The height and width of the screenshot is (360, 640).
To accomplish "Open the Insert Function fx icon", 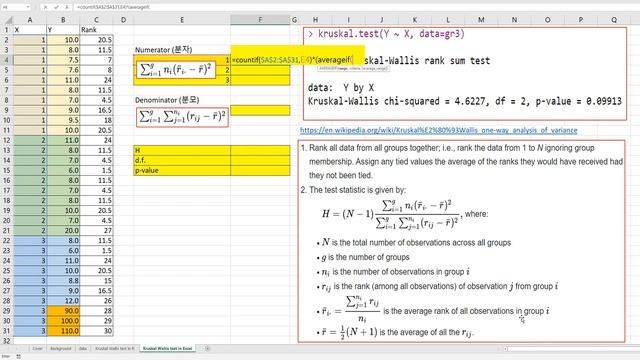I will (67, 7).
